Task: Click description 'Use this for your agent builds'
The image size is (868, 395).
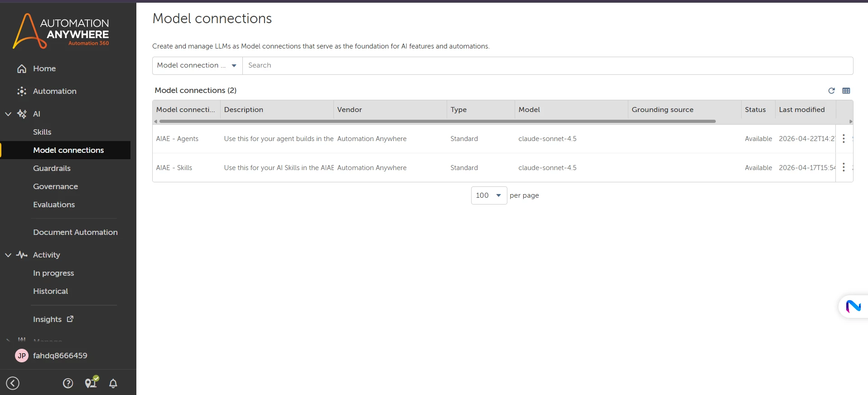Action: pos(279,139)
